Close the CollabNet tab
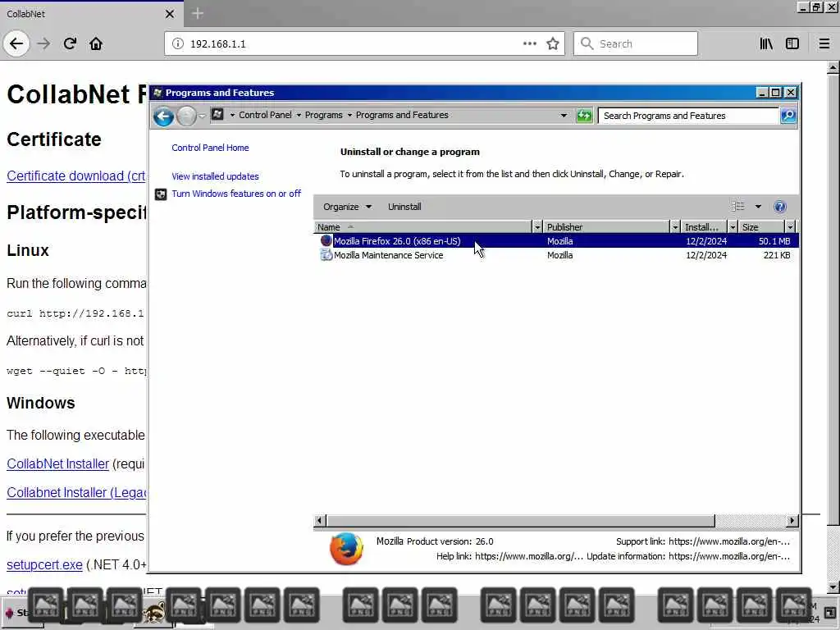 coord(170,14)
